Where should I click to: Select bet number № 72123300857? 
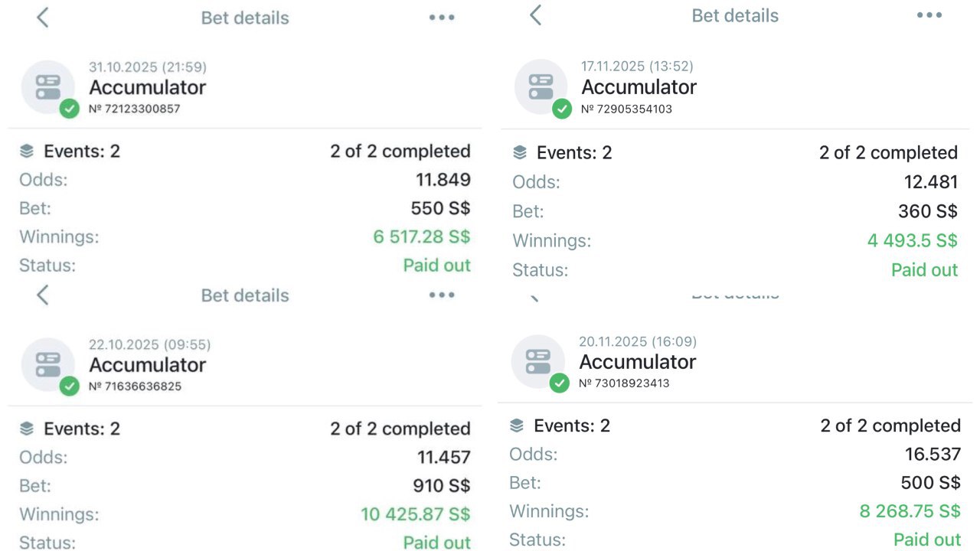click(135, 109)
